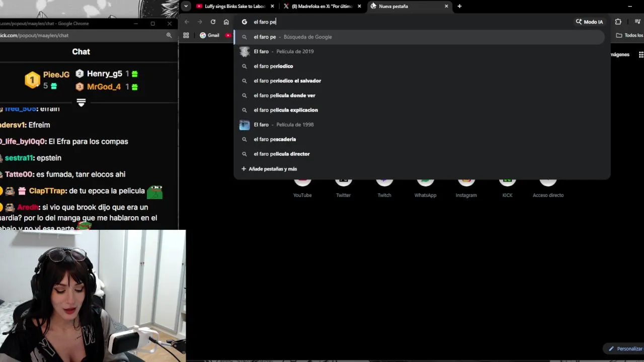The width and height of the screenshot is (644, 362).
Task: Click Henry_g5 in the gifter leaderboard
Action: 105,73
